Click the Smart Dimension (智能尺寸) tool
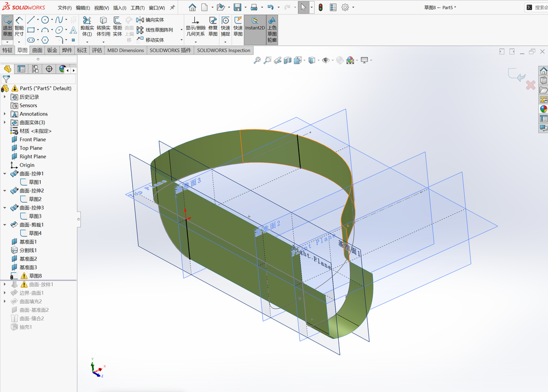The image size is (548, 392). pyautogui.click(x=19, y=27)
